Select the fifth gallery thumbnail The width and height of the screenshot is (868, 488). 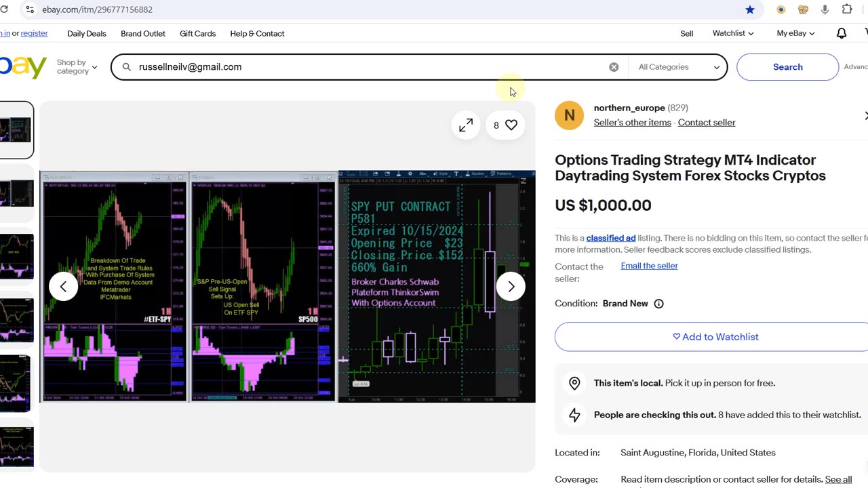pos(16,383)
